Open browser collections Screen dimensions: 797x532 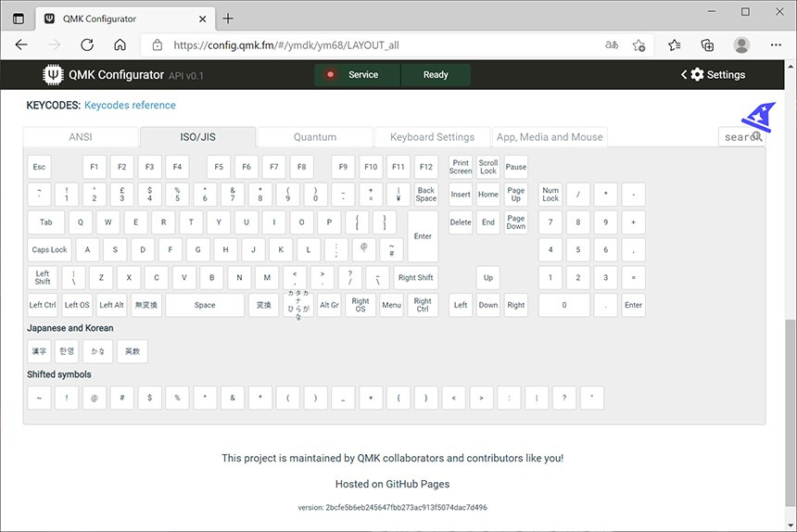[707, 44]
